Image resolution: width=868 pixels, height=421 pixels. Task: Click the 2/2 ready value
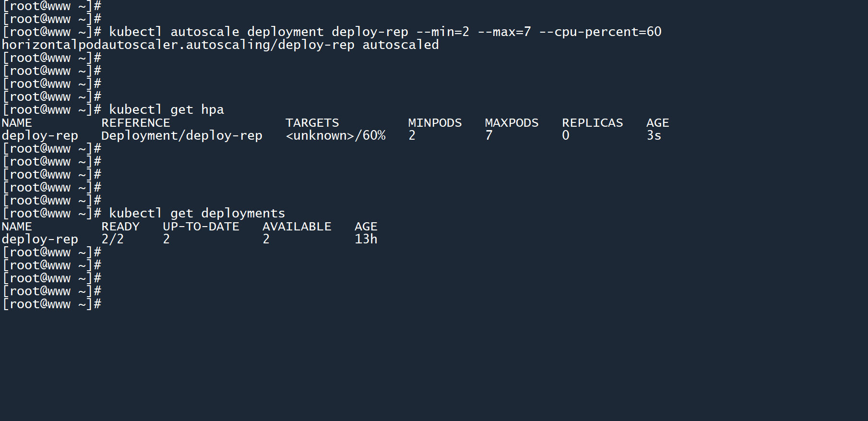(x=112, y=240)
